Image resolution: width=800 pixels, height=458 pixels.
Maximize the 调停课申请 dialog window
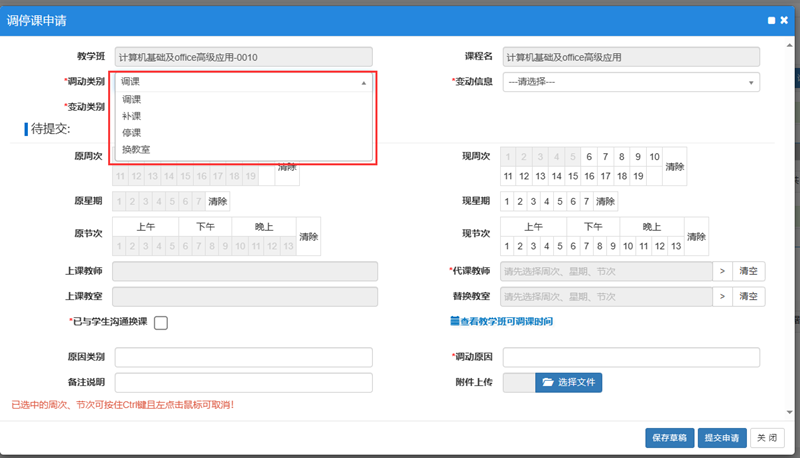tap(771, 20)
